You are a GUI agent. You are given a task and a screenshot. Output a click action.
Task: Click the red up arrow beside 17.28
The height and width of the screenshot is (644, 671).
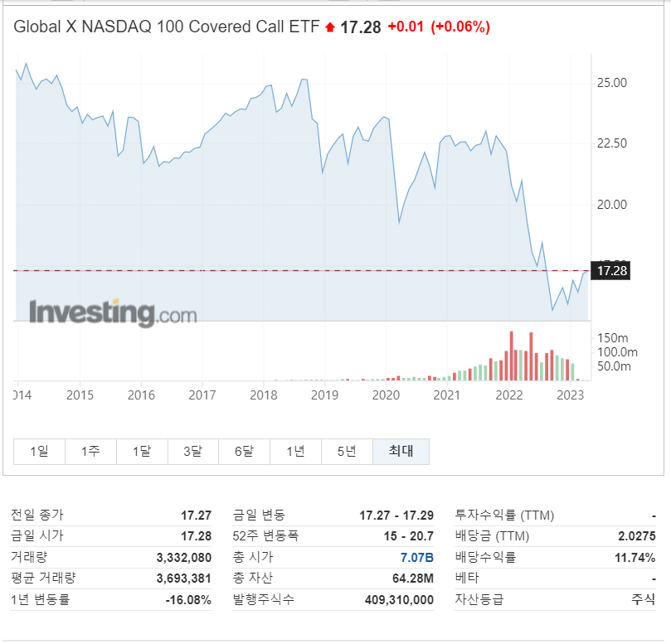click(x=328, y=27)
